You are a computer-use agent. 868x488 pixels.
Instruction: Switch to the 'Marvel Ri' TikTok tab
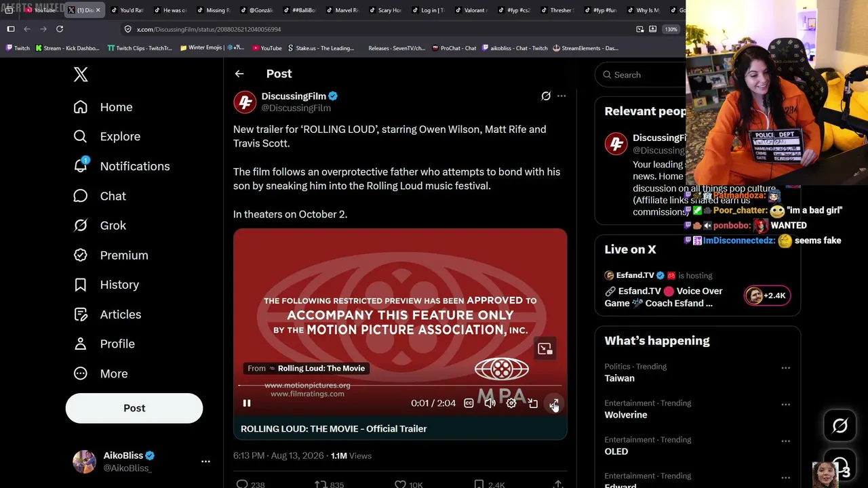click(x=341, y=10)
